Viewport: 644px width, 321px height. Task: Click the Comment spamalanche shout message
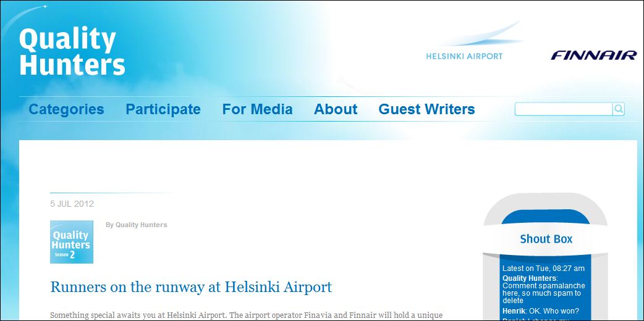coord(543,293)
